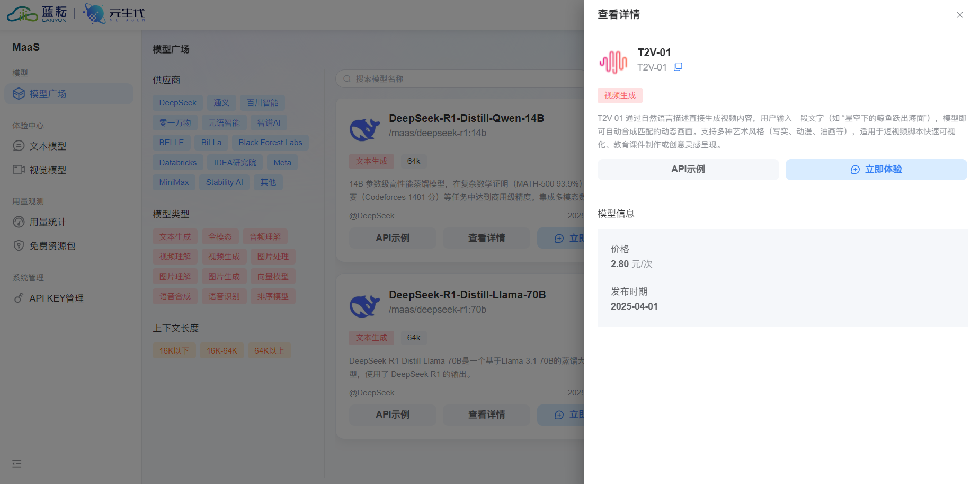The height and width of the screenshot is (484, 980).
Task: Filter by supplier Black Forest Labs
Action: click(270, 143)
